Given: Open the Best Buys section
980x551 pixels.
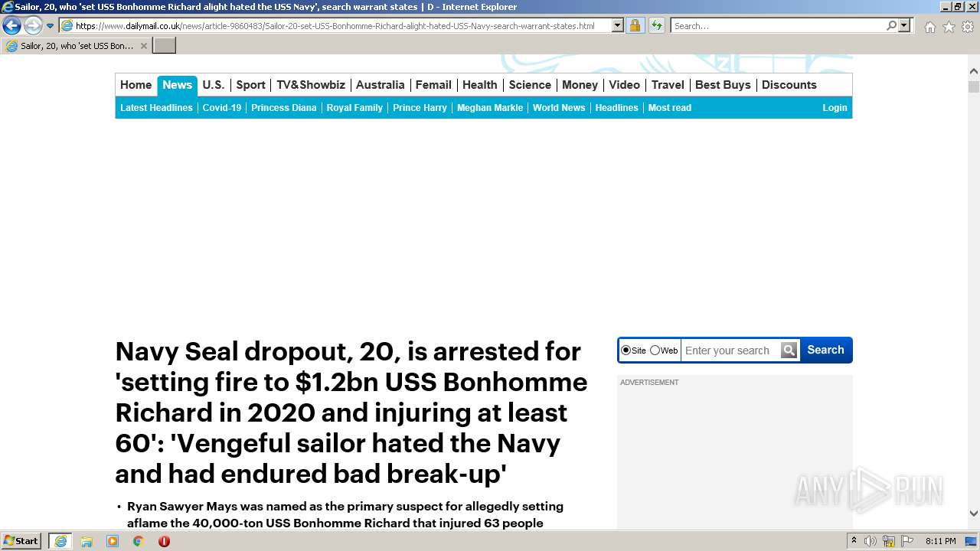Looking at the screenshot, I should tap(723, 85).
